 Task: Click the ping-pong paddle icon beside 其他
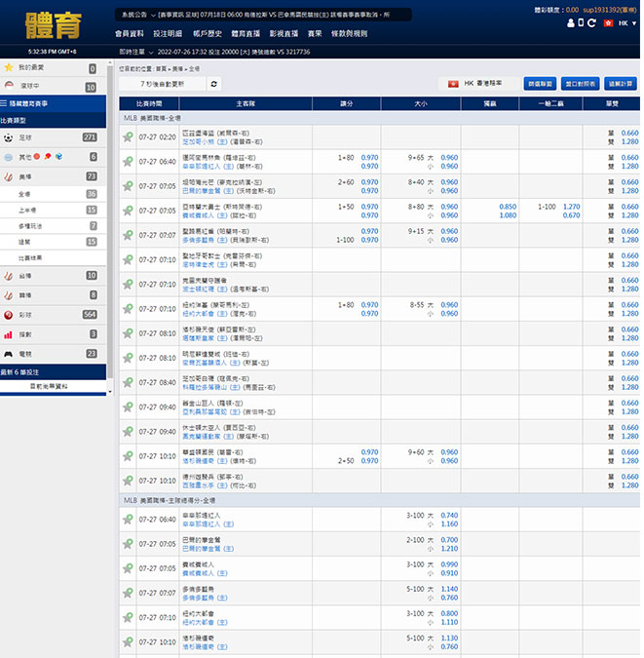[48, 157]
